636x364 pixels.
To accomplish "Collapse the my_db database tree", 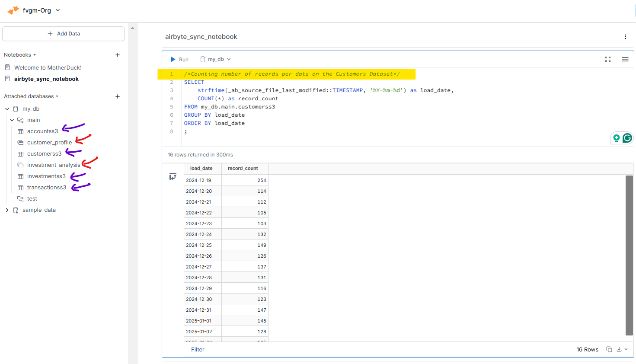I will click(x=7, y=109).
